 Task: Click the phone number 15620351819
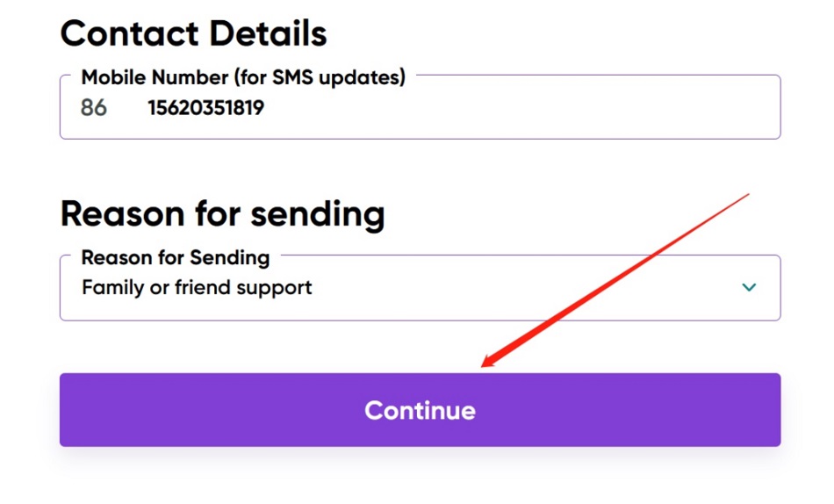pyautogui.click(x=206, y=108)
